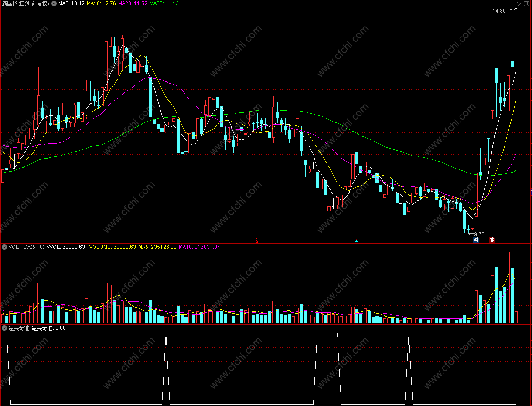Open the 急买奇准 indicator dropdown arrow
The height and width of the screenshot is (406, 532).
click(4, 328)
